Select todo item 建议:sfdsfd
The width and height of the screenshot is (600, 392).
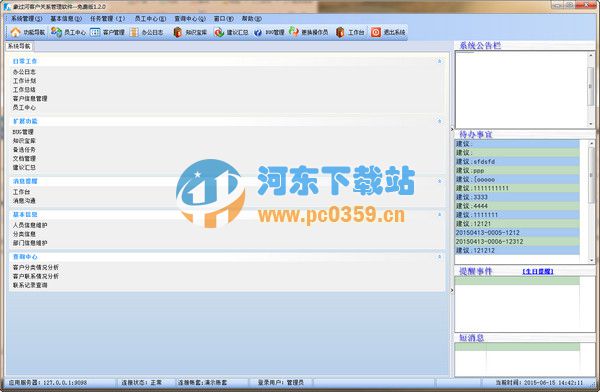pyautogui.click(x=517, y=162)
